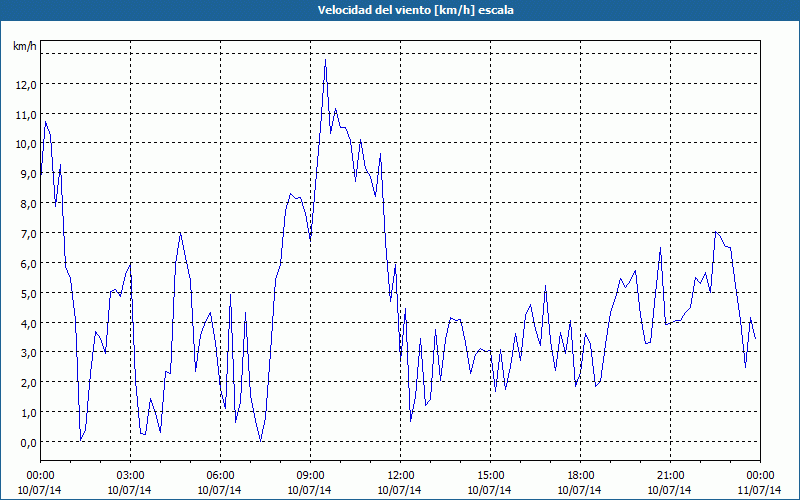The height and width of the screenshot is (500, 800).
Task: Select the '03:00' time axis label
Action: (130, 476)
